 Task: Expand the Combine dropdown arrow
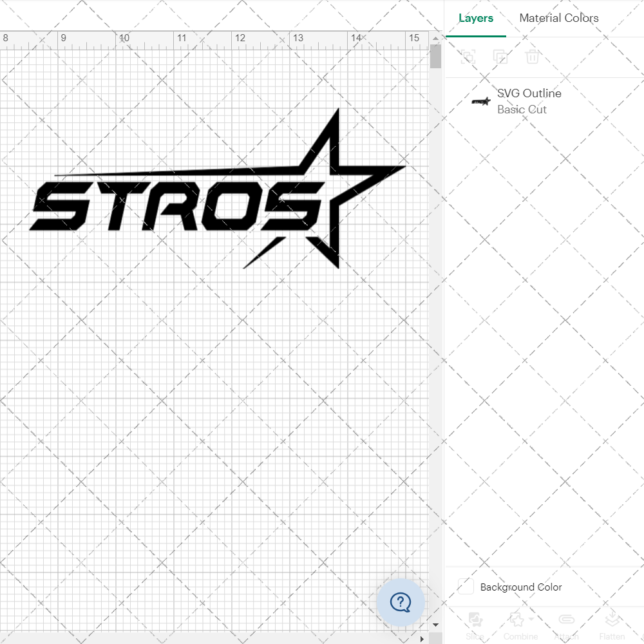531,618
